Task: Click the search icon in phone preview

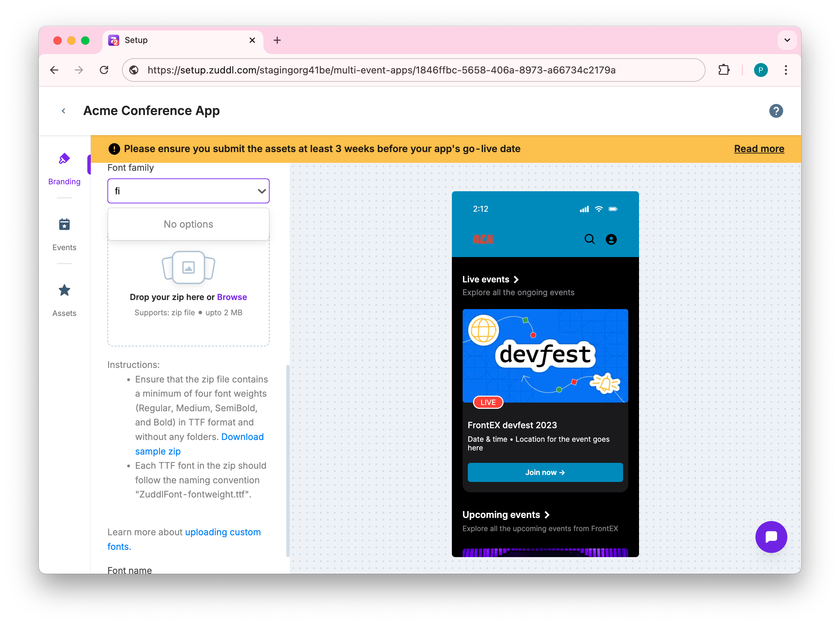Action: (589, 239)
